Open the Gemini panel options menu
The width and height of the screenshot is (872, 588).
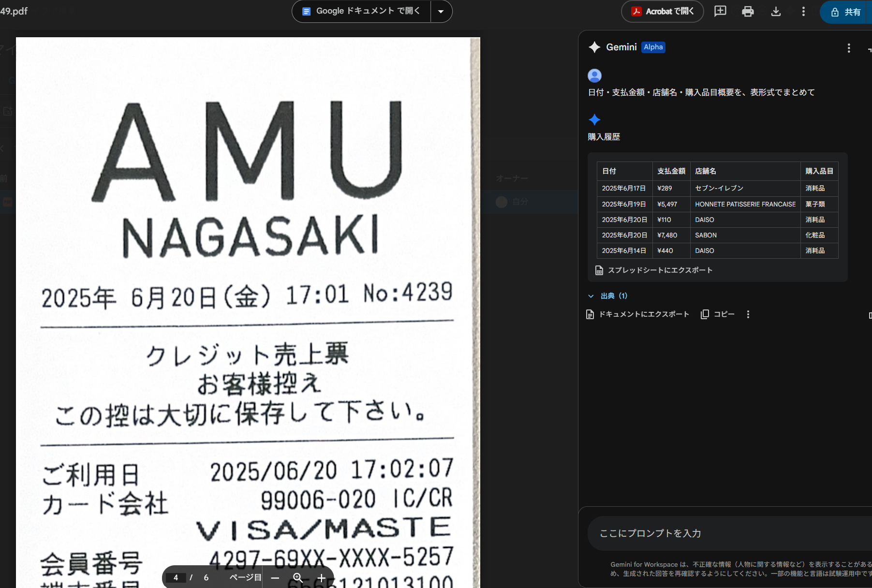[849, 48]
